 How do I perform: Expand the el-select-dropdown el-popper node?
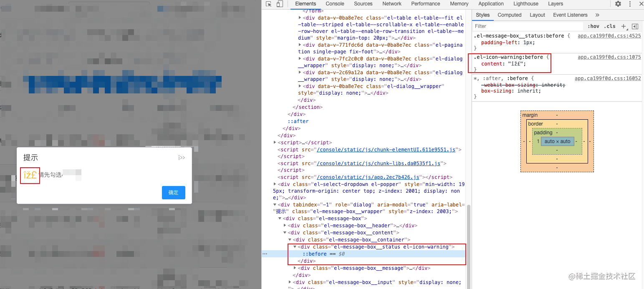click(x=275, y=184)
